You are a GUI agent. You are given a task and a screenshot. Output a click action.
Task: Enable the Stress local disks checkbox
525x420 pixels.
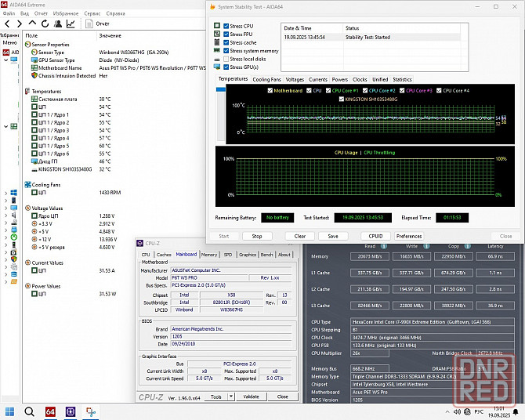tap(226, 59)
